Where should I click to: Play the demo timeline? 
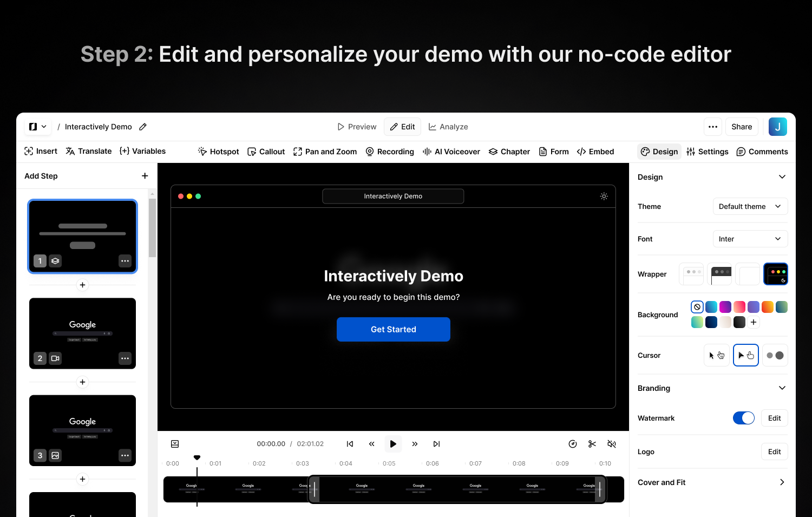(393, 444)
